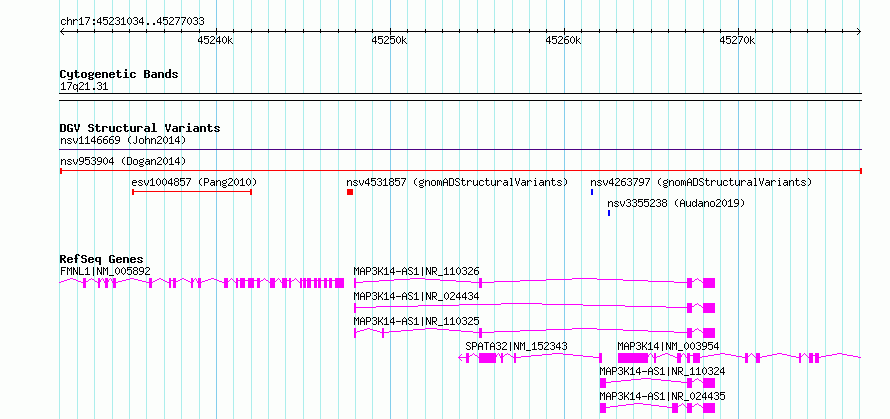Open SPATA32|NM_152343 gene label
This screenshot has height=419, width=890.
click(x=517, y=346)
